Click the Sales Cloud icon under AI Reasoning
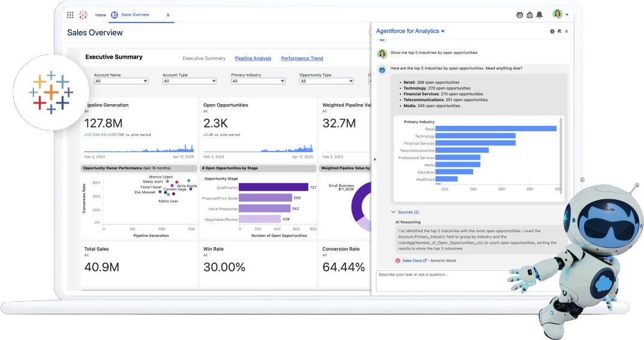 [397, 261]
